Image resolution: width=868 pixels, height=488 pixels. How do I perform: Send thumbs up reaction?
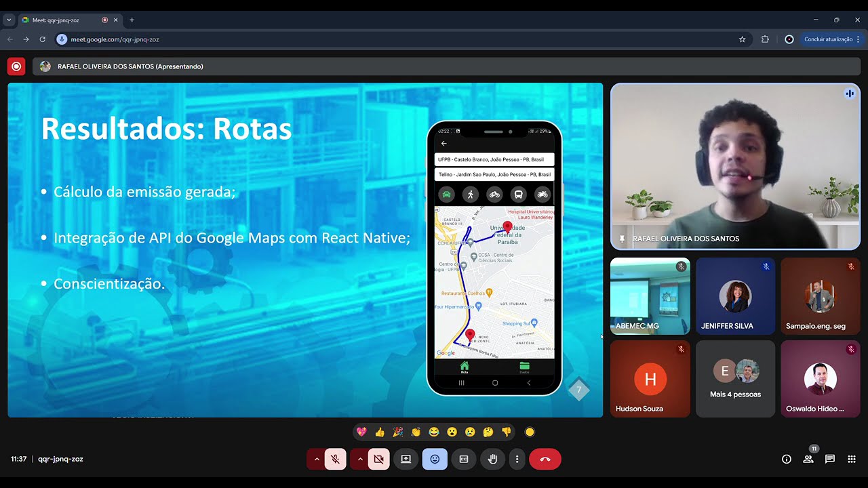click(380, 432)
